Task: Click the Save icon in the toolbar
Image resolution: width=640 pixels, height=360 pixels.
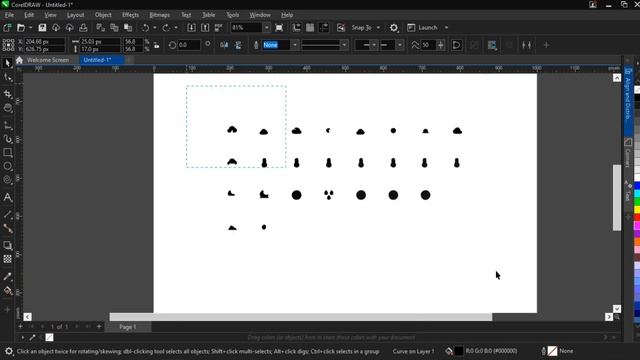Action: pyautogui.click(x=42, y=28)
